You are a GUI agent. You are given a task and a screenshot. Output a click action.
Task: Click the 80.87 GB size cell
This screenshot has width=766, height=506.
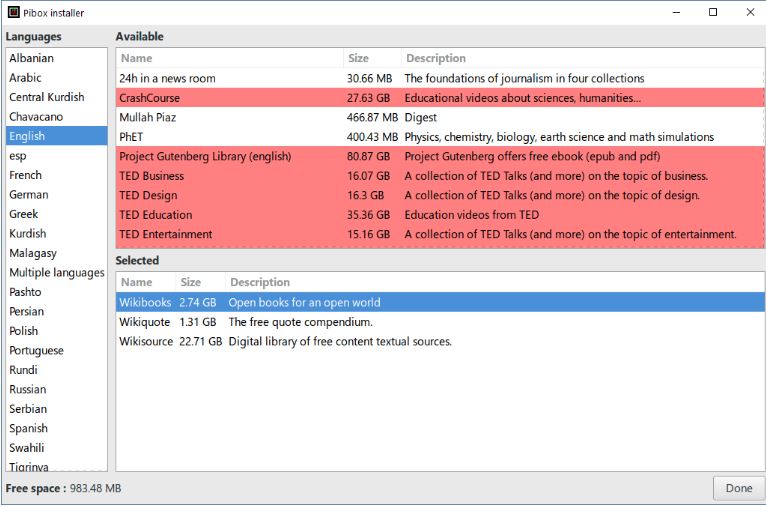click(368, 156)
